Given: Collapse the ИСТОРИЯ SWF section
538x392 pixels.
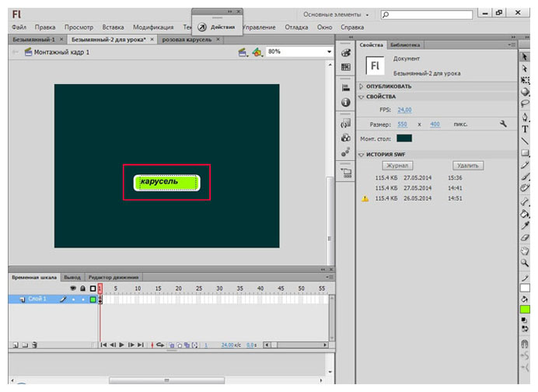Looking at the screenshot, I should tap(362, 154).
